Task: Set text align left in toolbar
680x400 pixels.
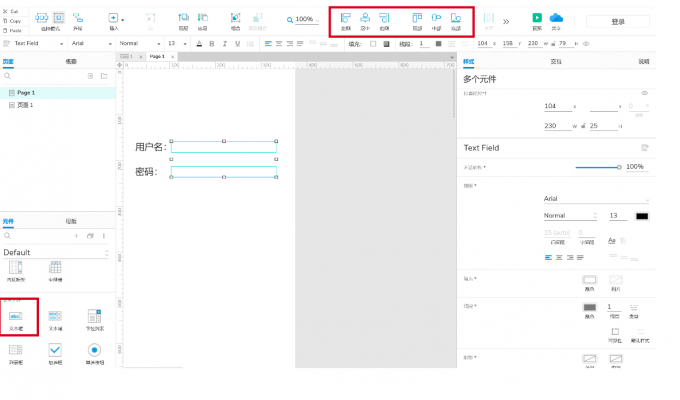Action: [268, 43]
